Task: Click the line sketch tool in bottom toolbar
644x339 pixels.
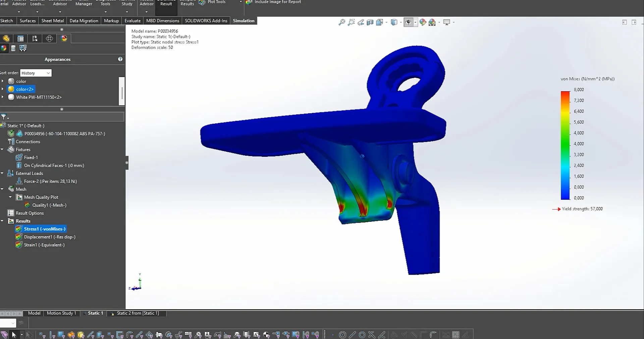Action: pyautogui.click(x=352, y=335)
